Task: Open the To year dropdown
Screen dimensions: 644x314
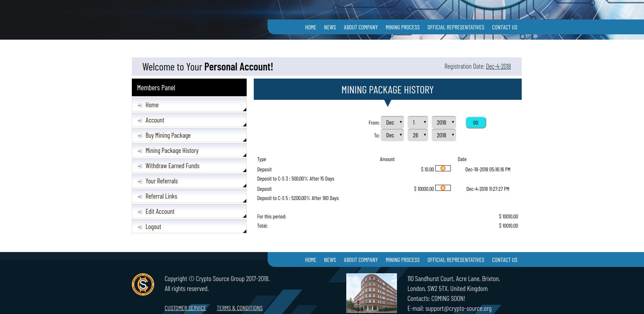Action: point(443,135)
